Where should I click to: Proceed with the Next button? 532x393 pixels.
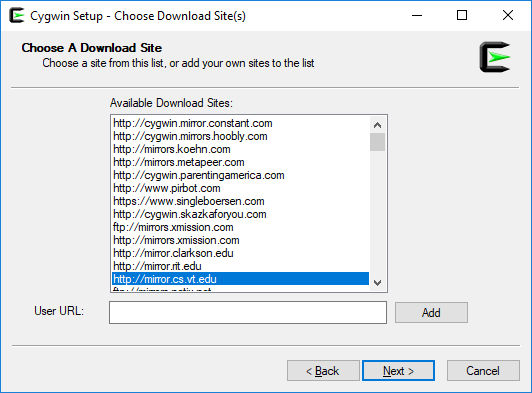pyautogui.click(x=398, y=371)
